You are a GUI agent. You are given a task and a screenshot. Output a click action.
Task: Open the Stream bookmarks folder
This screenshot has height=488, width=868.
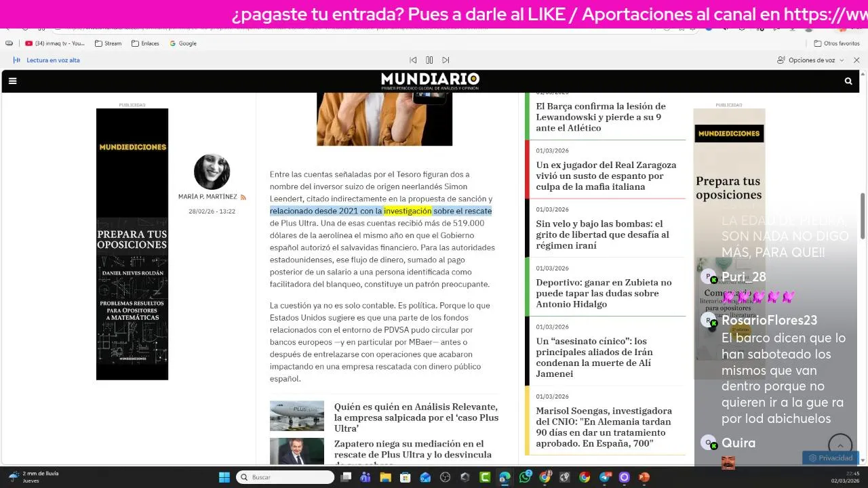coord(108,43)
